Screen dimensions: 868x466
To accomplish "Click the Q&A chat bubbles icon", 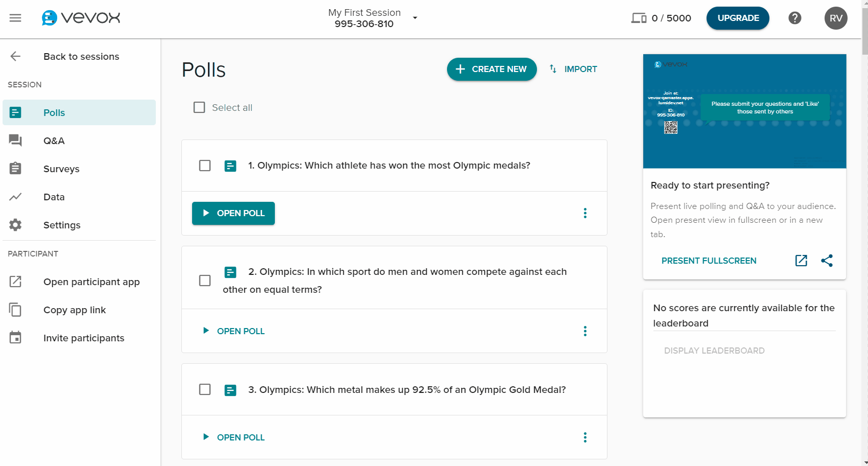I will pos(15,141).
